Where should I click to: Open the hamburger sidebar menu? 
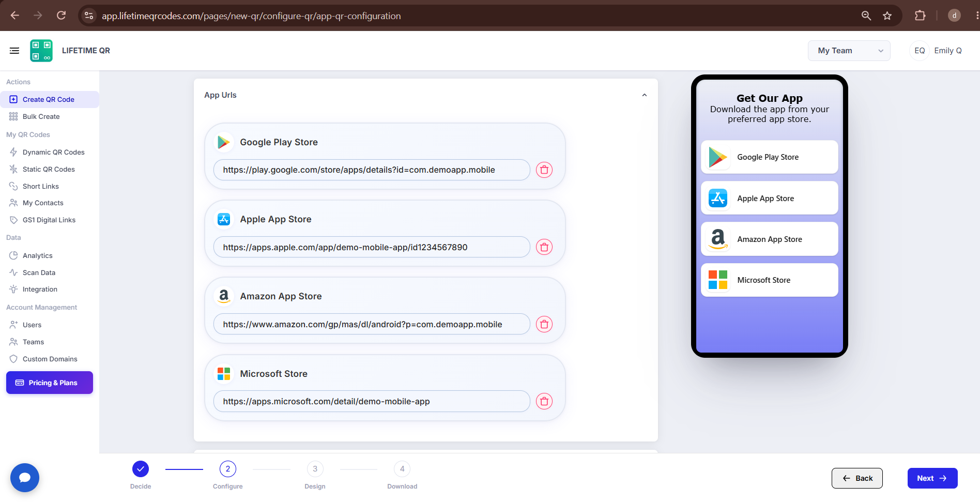(14, 51)
